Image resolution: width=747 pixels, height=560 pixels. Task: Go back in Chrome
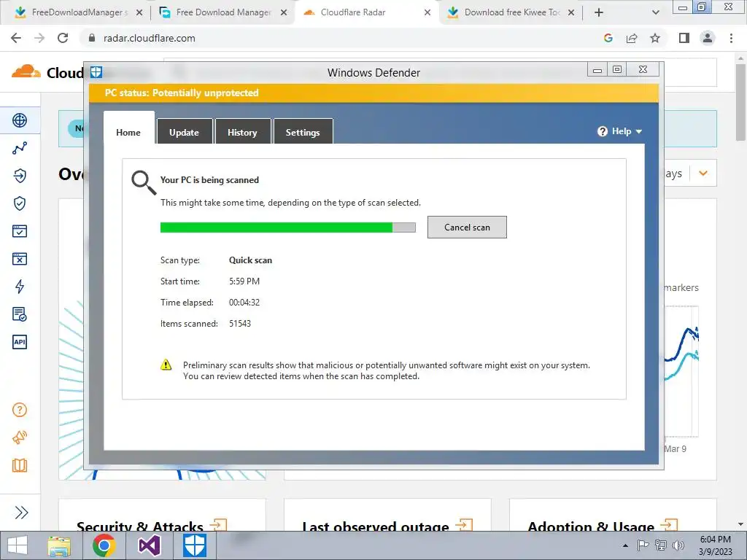click(16, 38)
